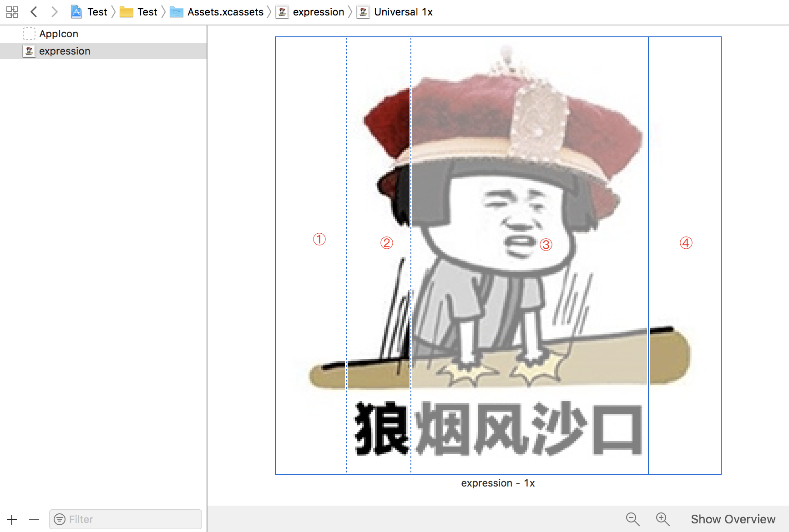Click the expression asset thumbnail icon
This screenshot has height=532, width=789.
[29, 51]
